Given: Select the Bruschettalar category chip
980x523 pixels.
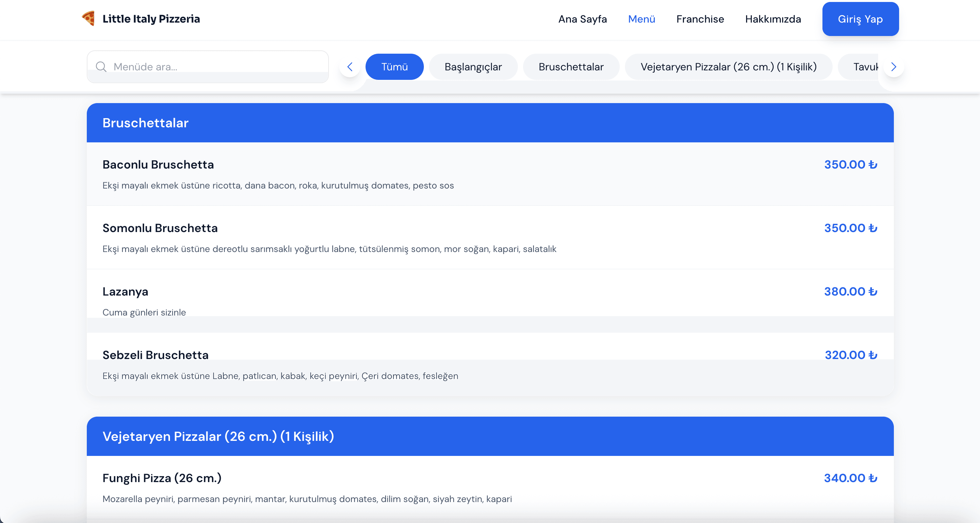Looking at the screenshot, I should (x=571, y=67).
